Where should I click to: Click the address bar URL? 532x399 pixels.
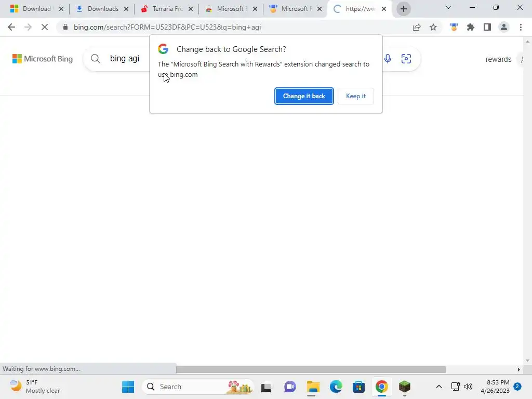pyautogui.click(x=167, y=27)
